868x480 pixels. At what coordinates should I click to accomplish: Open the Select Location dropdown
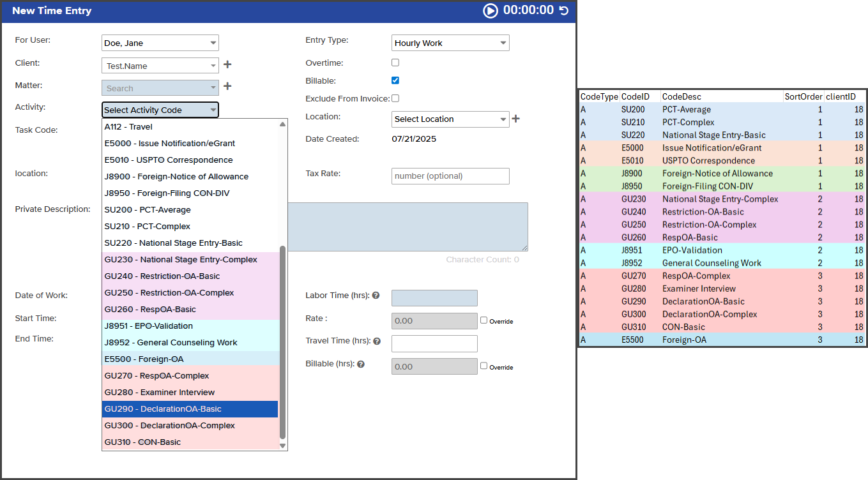pyautogui.click(x=450, y=119)
